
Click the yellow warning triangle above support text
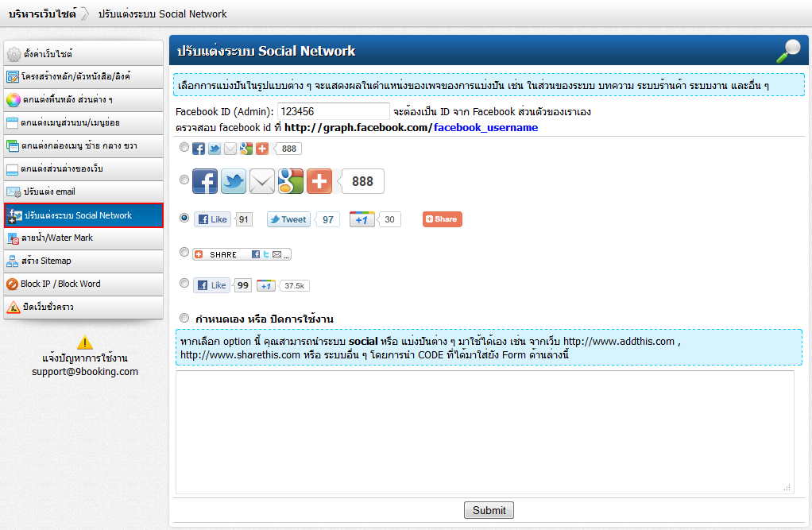click(84, 342)
